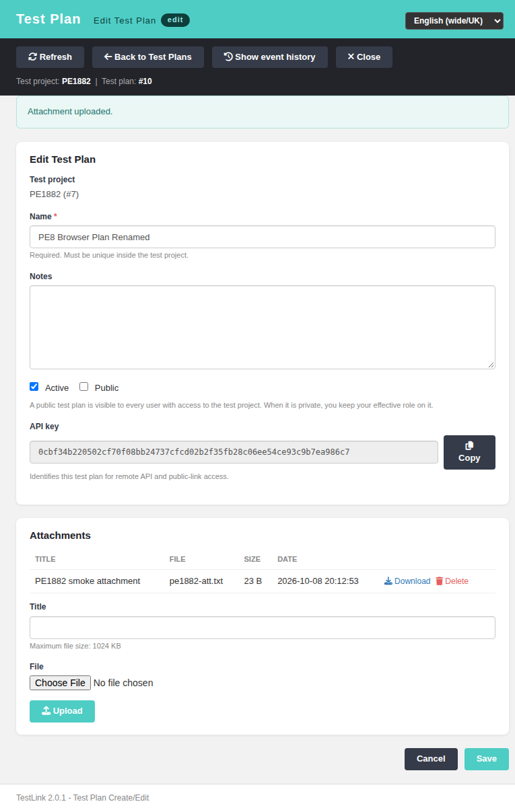This screenshot has height=812, width=515.
Task: Click the attachment Title input field
Action: coord(263,628)
